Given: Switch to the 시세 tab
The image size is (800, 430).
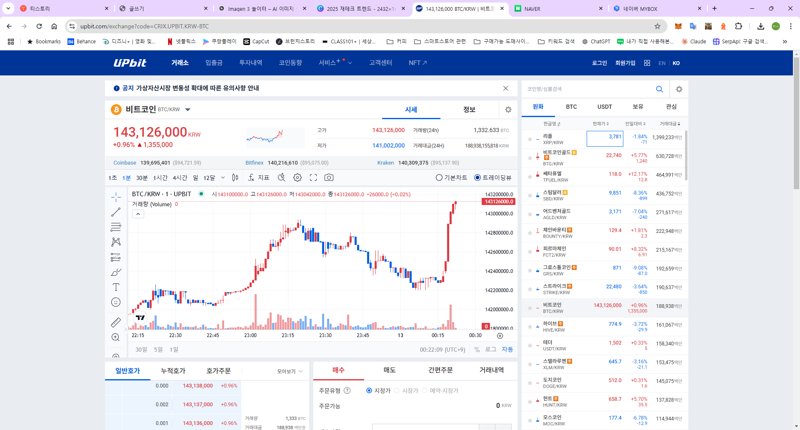Looking at the screenshot, I should (x=411, y=110).
